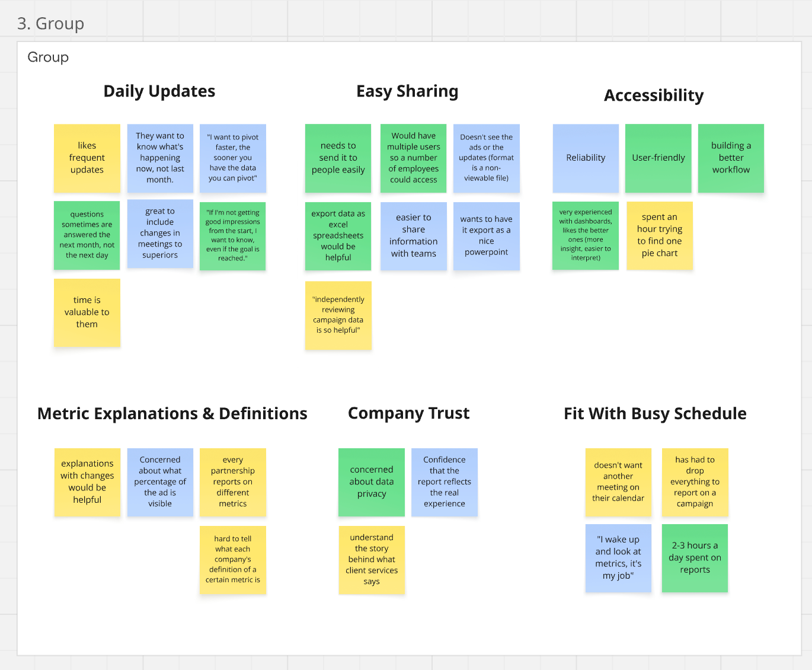Select the "Company Trust" heading
The width and height of the screenshot is (812, 670).
409,413
